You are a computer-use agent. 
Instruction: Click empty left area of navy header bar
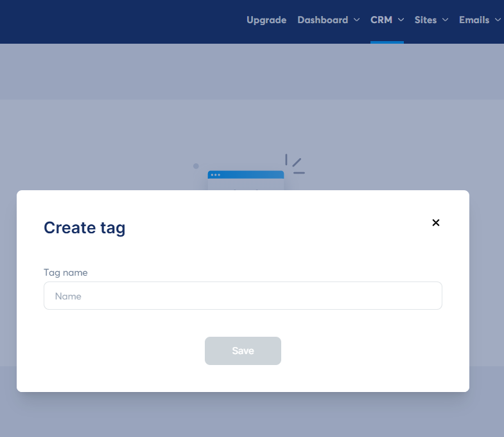pyautogui.click(x=96, y=21)
